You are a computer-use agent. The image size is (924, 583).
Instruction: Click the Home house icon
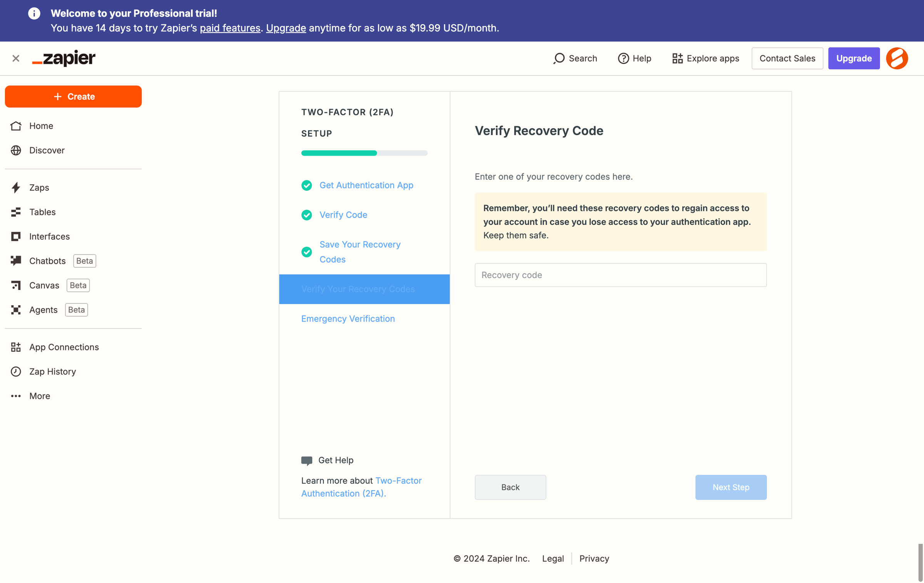[16, 126]
